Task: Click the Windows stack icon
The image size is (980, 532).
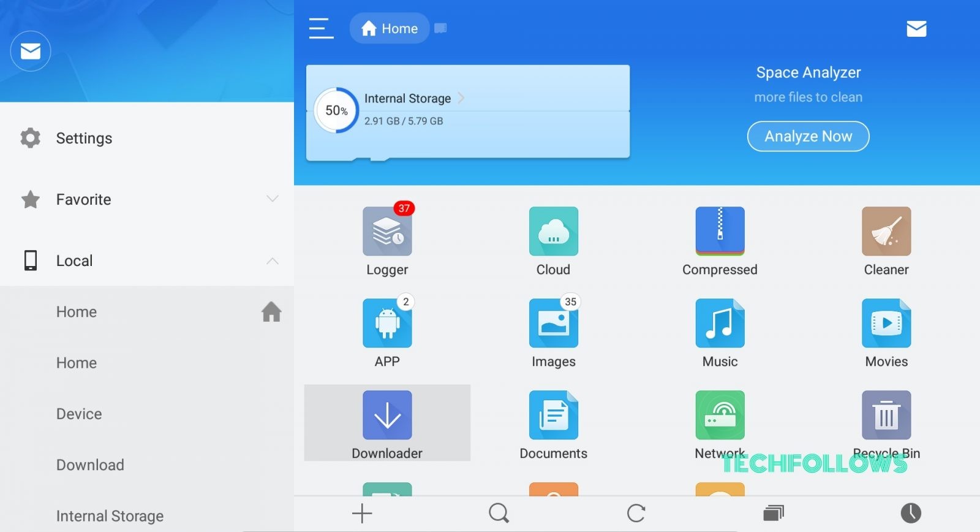Action: 774,513
